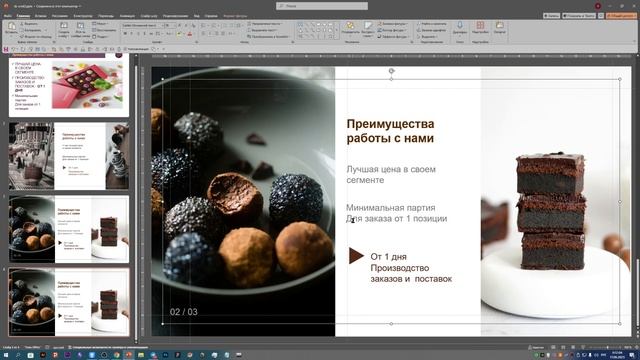This screenshot has height=360, width=640.
Task: Open the Reuse Slides (Использовать слайды) tool
Action: tap(80, 29)
